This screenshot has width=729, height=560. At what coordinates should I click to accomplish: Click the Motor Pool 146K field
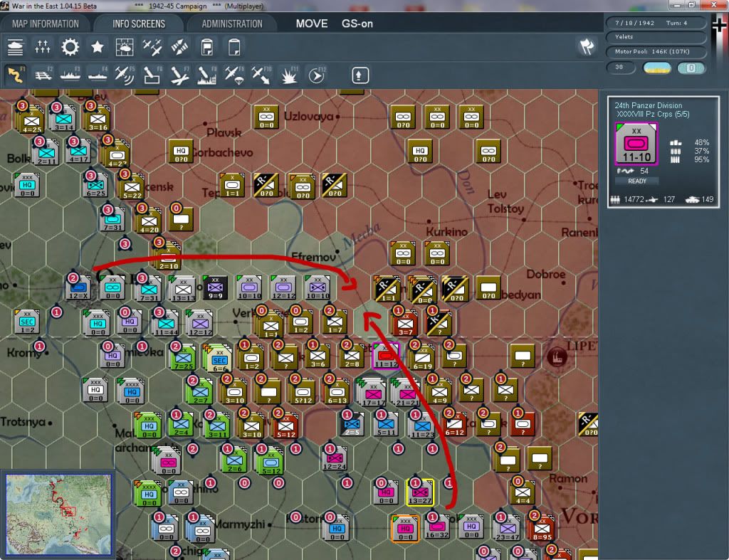(x=656, y=51)
